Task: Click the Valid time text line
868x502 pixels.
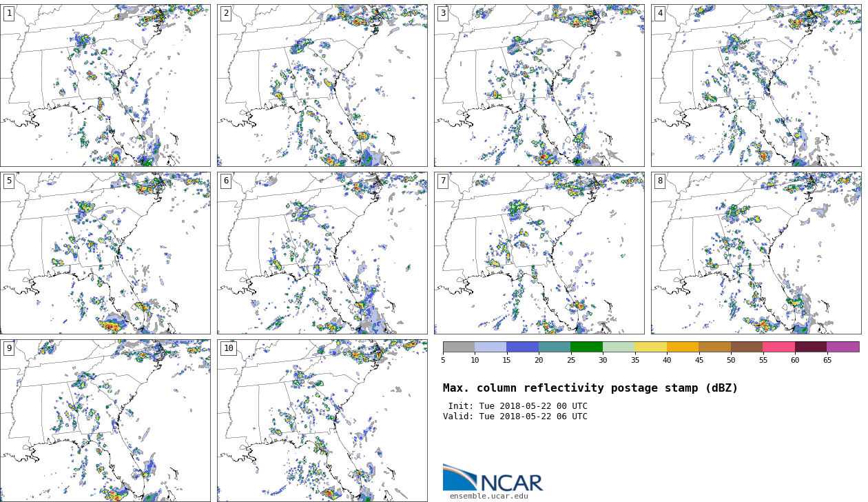Action: pos(515,416)
